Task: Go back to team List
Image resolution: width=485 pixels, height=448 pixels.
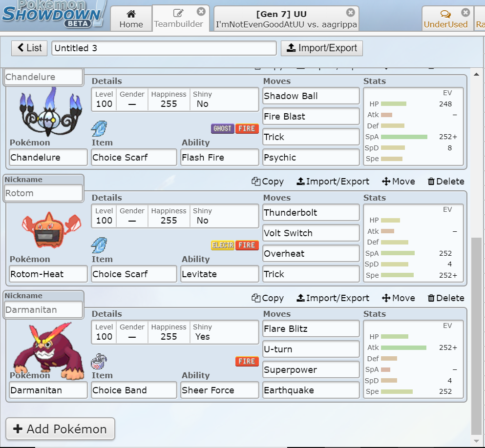Action: [x=29, y=48]
